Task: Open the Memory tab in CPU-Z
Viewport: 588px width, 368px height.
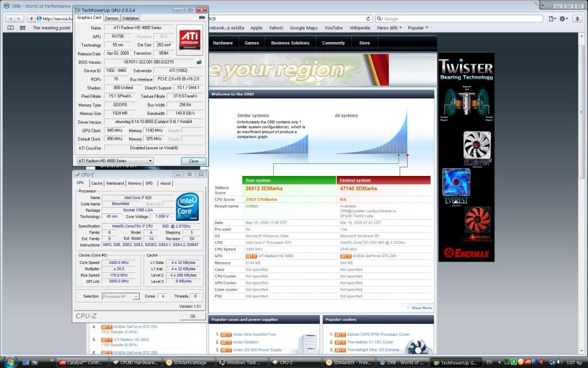Action: pos(134,183)
